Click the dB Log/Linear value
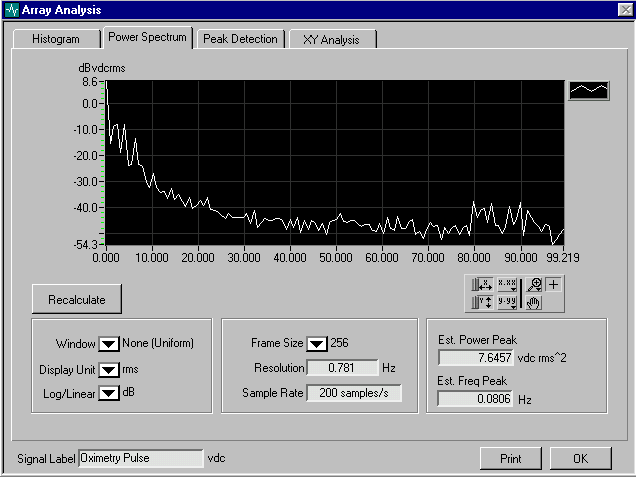This screenshot has height=477, width=636. [x=128, y=392]
